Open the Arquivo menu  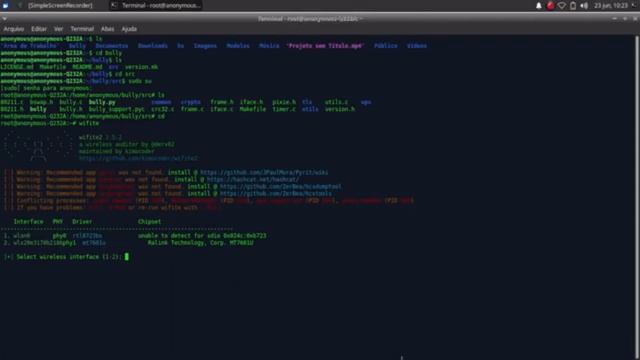click(13, 29)
